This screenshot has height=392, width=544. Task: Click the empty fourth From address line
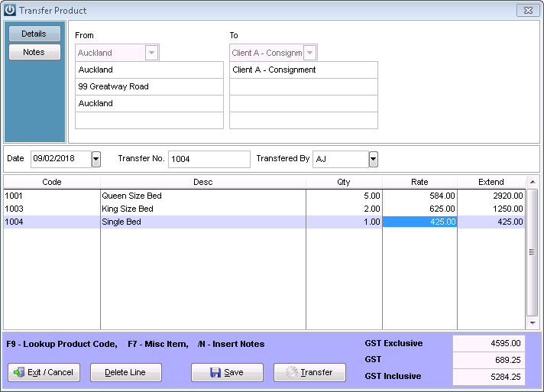[149, 121]
